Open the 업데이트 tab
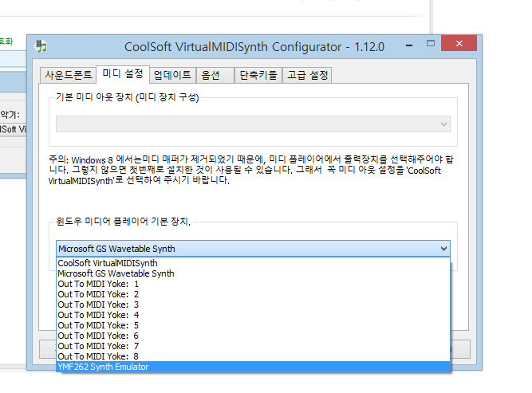Viewport: 532px width, 393px height. point(172,75)
